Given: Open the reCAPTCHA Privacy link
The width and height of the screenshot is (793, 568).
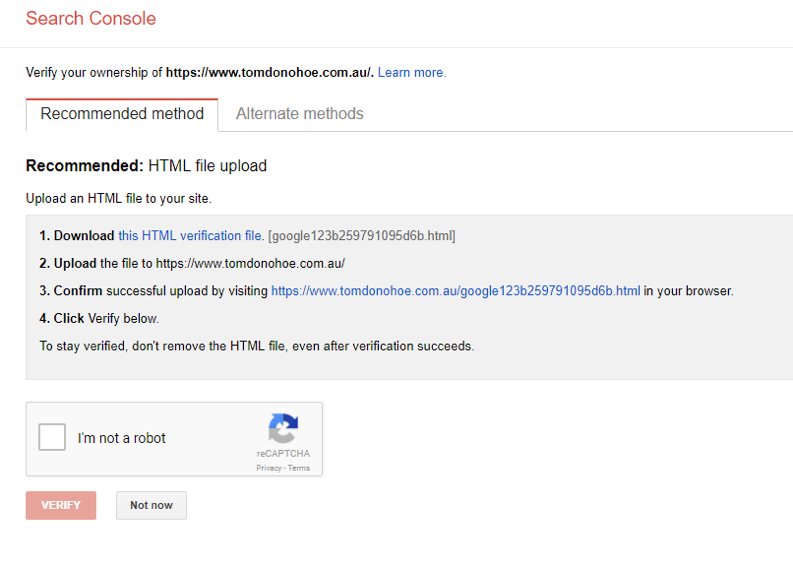Looking at the screenshot, I should tap(268, 468).
